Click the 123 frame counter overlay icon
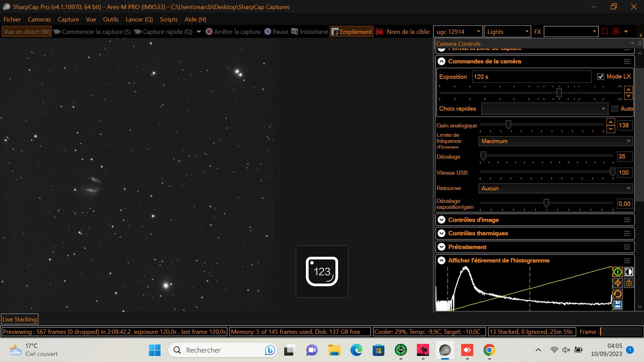 [322, 271]
